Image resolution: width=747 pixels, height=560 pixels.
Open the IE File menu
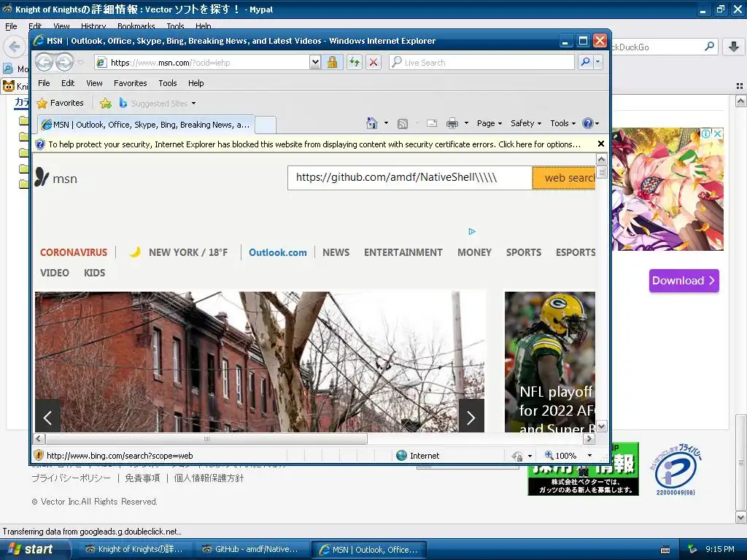click(44, 83)
